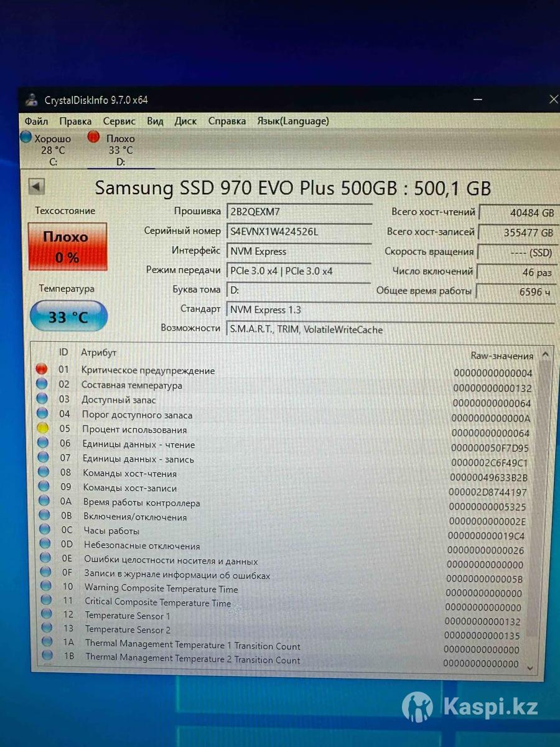Open the Файл menu

point(36,121)
